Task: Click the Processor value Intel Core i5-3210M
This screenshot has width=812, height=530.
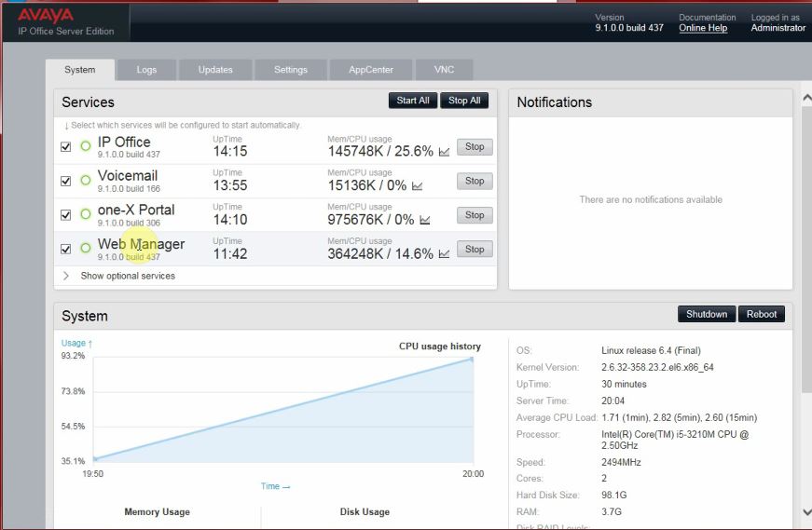Action: point(675,440)
